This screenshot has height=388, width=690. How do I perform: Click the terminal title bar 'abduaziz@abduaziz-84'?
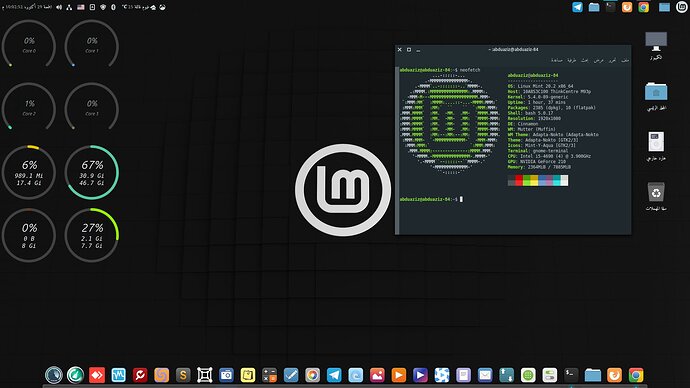[x=514, y=50]
